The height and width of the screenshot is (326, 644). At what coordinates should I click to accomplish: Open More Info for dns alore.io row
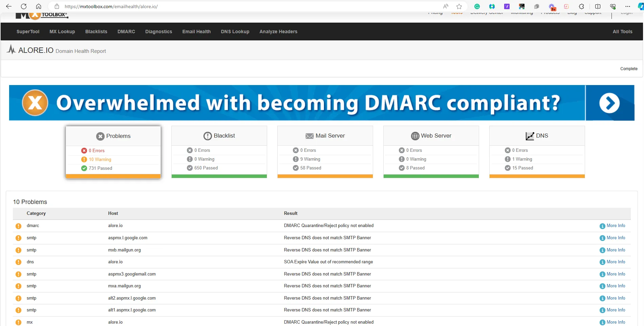(x=613, y=262)
